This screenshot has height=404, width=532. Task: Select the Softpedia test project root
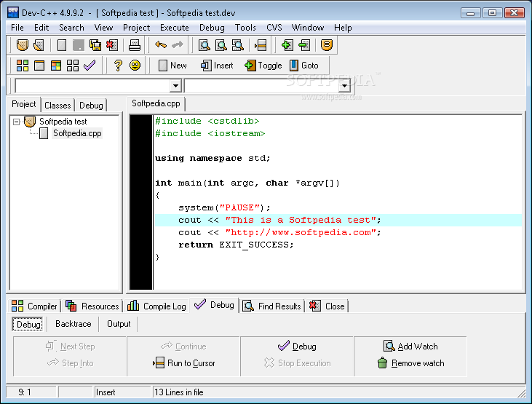63,121
